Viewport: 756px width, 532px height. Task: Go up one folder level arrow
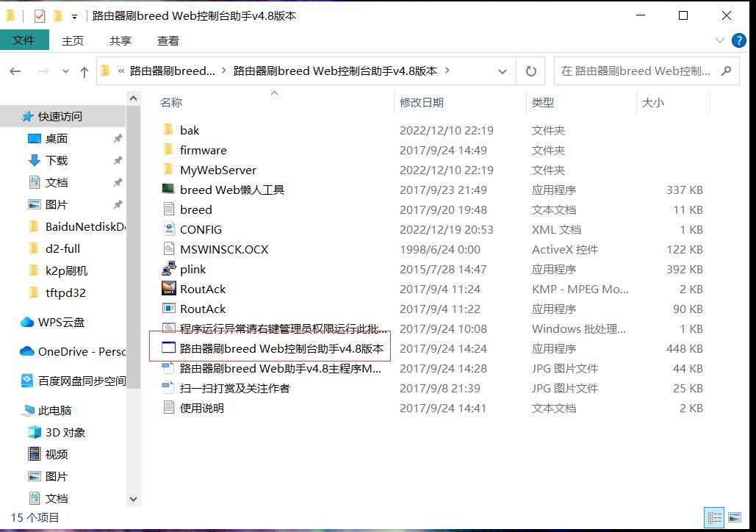click(84, 71)
